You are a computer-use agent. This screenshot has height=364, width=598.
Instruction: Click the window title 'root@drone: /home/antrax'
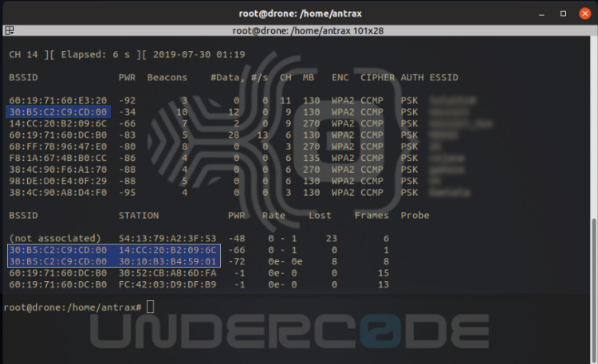coord(300,14)
